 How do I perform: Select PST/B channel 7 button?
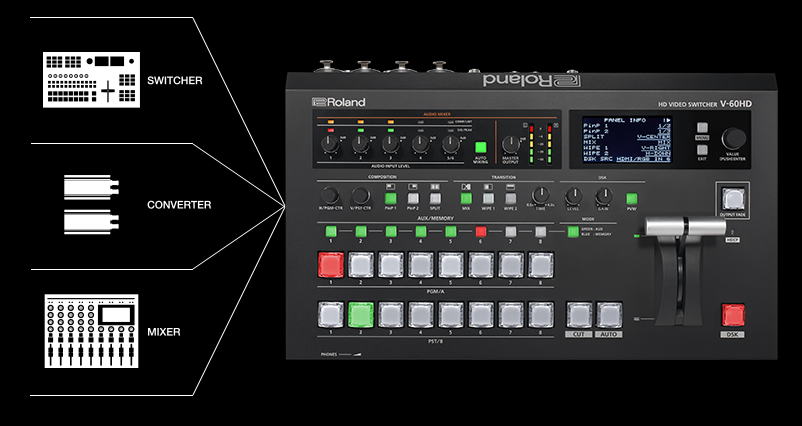511,315
